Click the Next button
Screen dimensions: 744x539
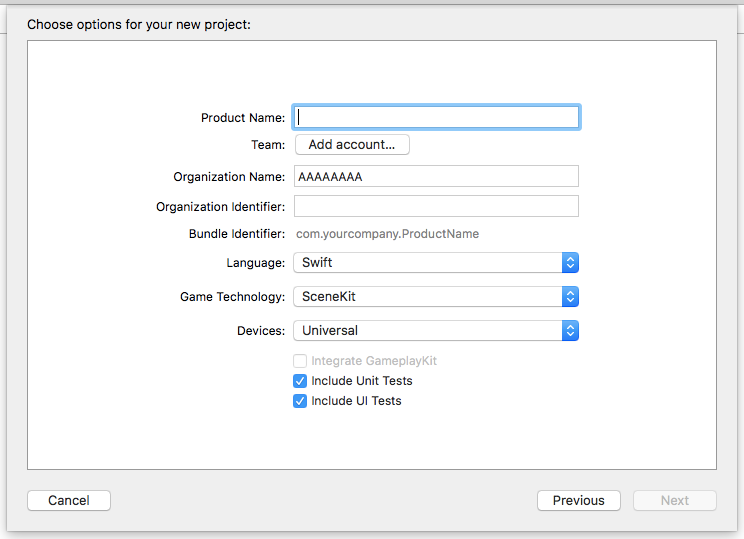tap(675, 501)
